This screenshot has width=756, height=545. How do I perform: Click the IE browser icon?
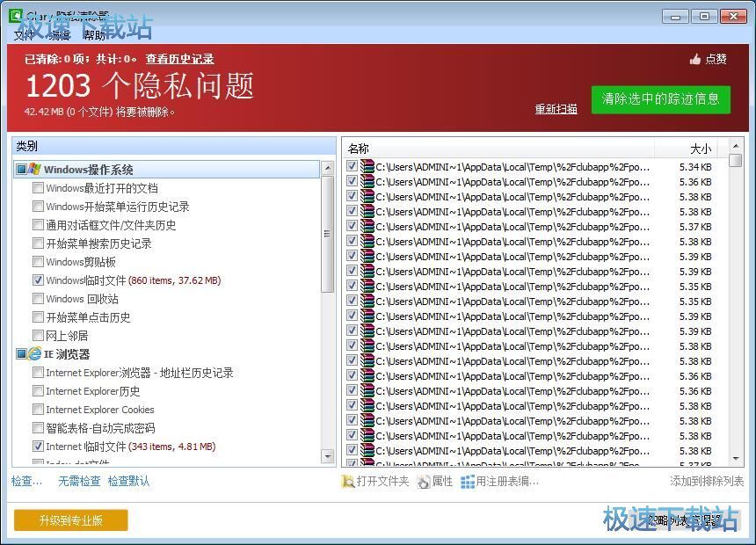click(34, 353)
